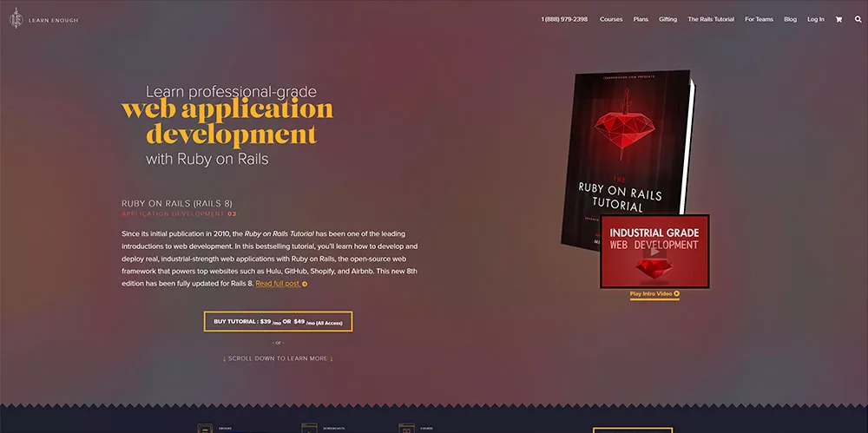Viewport: 868px width, 433px height.
Task: Click the phone number 1 (888) 979-2398
Action: [x=564, y=19]
